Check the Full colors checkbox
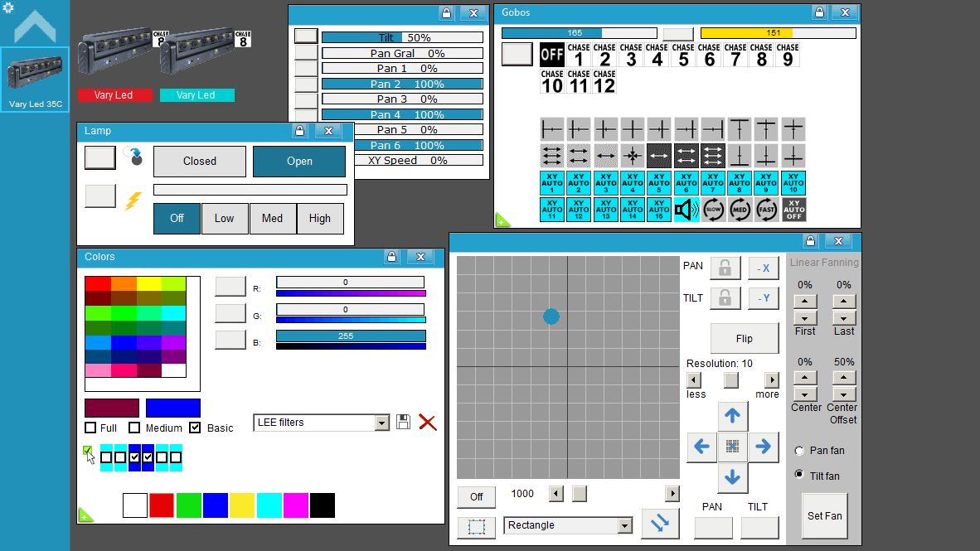The image size is (980, 551). [90, 428]
